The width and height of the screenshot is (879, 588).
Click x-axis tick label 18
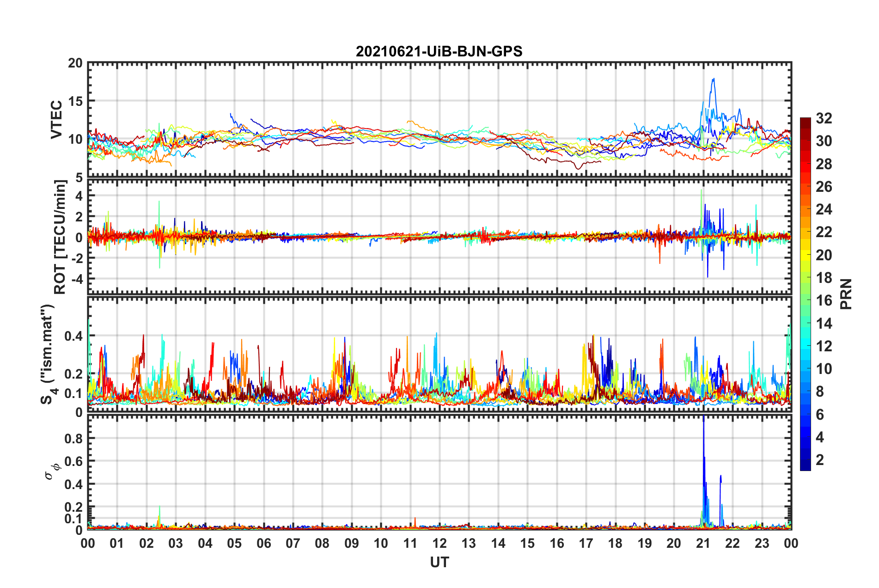pyautogui.click(x=615, y=543)
